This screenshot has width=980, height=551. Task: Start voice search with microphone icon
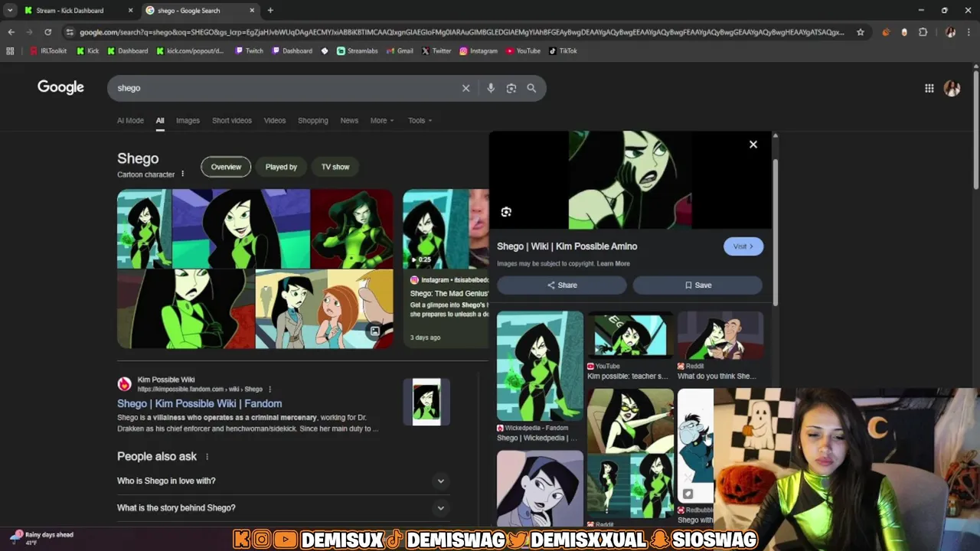click(x=491, y=88)
